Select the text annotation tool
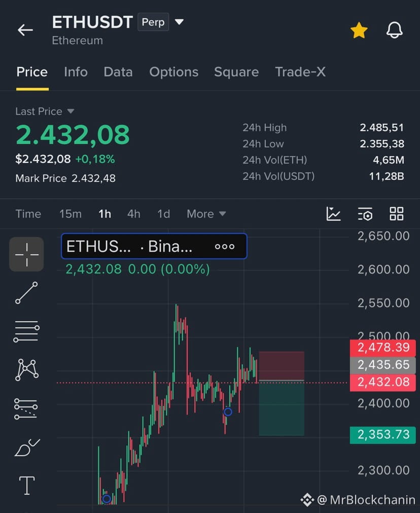The image size is (420, 513). 27,486
